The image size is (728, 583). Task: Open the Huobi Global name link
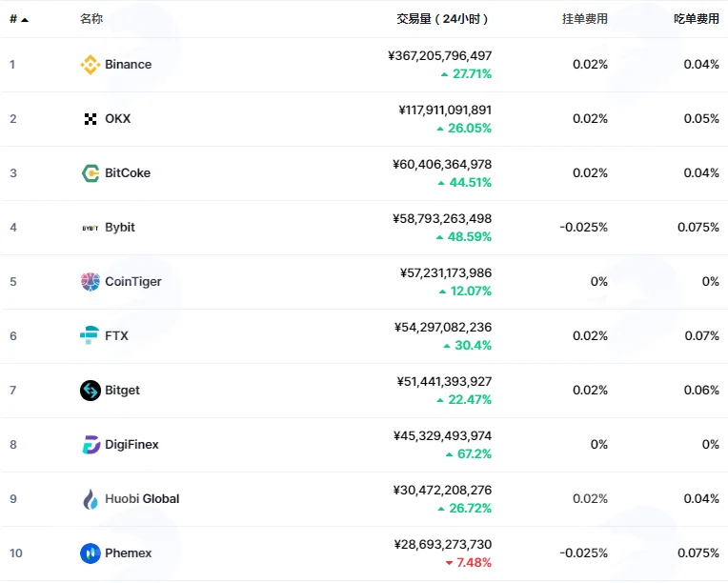click(142, 499)
